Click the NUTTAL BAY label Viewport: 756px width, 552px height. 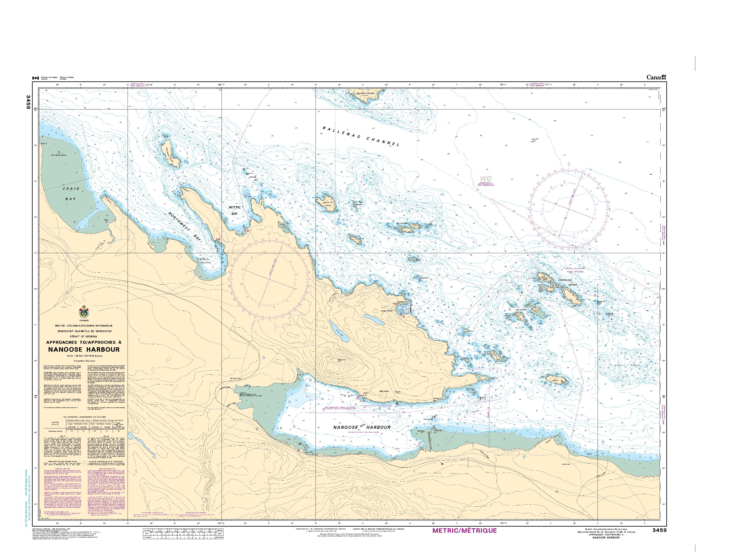coord(234,210)
